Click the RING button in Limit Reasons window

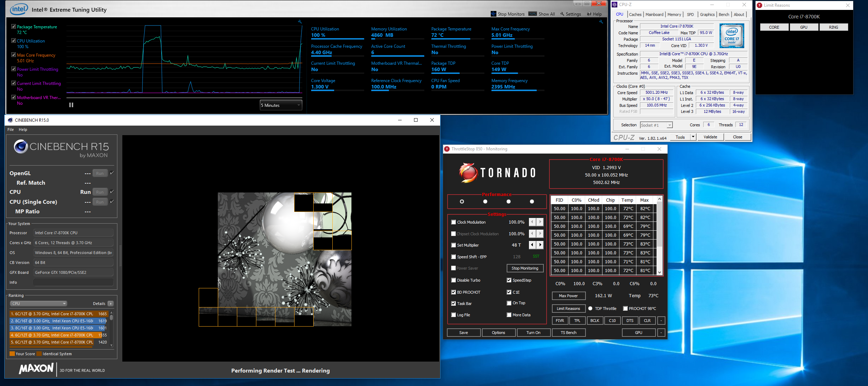[x=833, y=27]
